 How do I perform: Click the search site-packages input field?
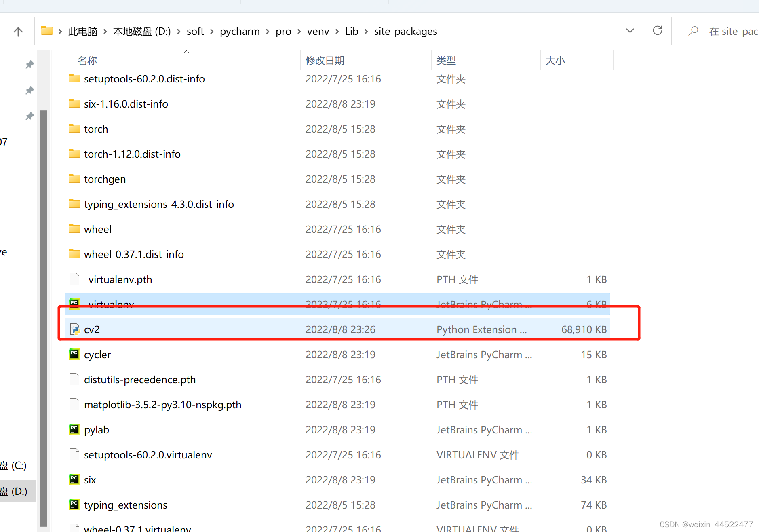(x=718, y=31)
